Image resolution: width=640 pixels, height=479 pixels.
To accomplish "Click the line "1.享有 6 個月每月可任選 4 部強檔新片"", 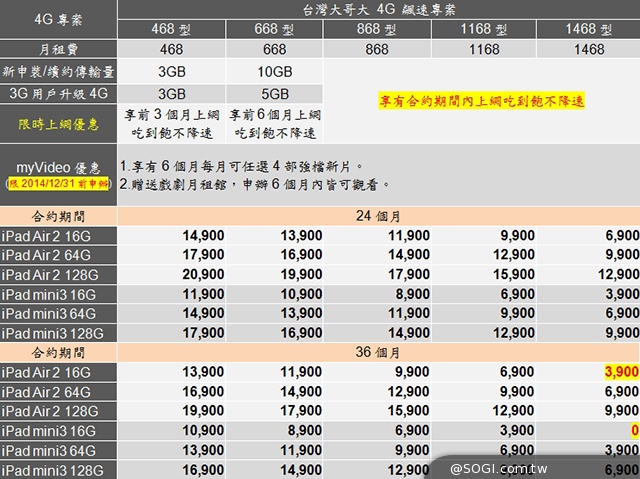I will [x=241, y=166].
